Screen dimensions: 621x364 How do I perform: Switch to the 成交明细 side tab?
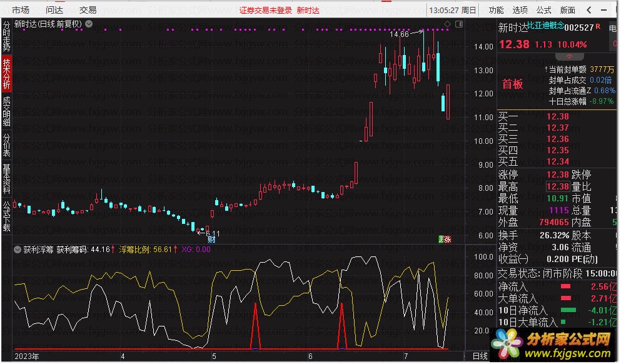click(x=6, y=111)
